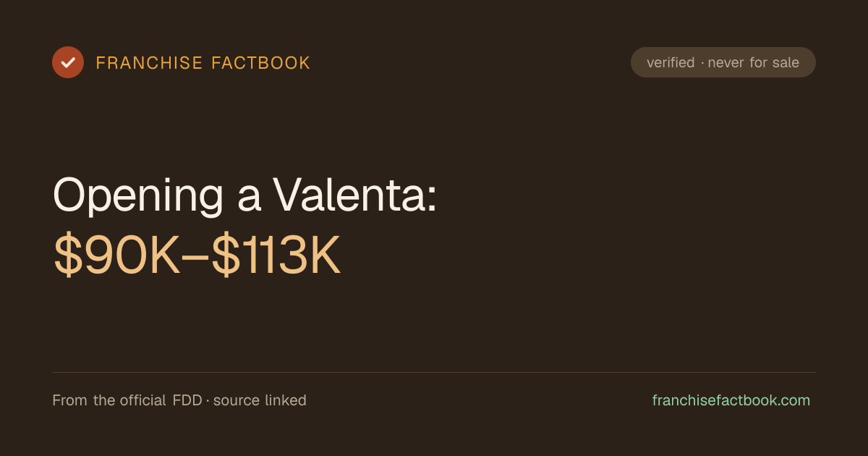Select the word verified in the badge
Screen dimensions: 868x456
pyautogui.click(x=671, y=62)
